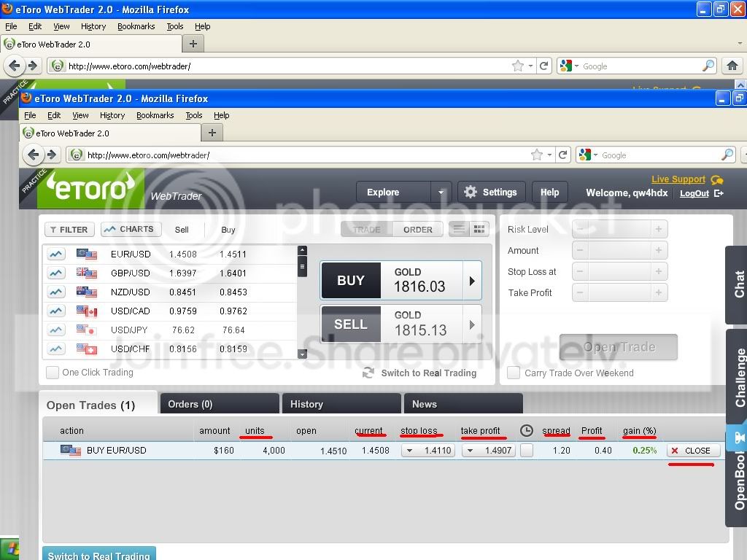Viewport: 747px width, 560px height.
Task: Expand BUY GOLD instrument arrow
Action: 472,281
